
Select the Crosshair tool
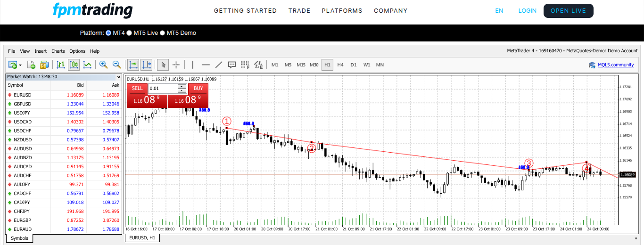point(176,65)
